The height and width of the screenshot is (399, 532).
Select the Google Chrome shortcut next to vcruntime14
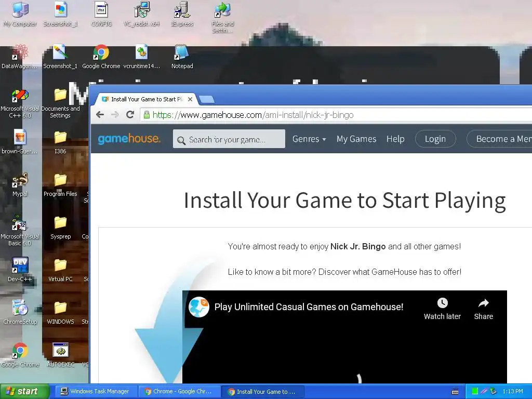pos(101,57)
